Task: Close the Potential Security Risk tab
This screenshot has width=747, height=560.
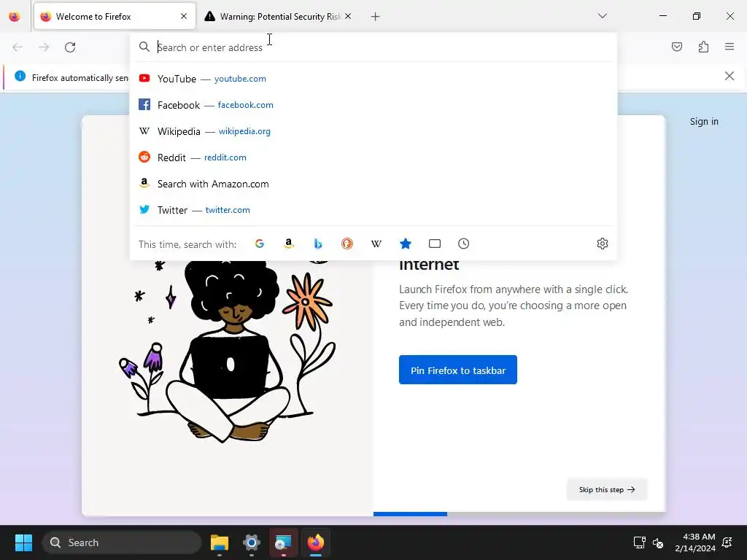Action: point(348,16)
